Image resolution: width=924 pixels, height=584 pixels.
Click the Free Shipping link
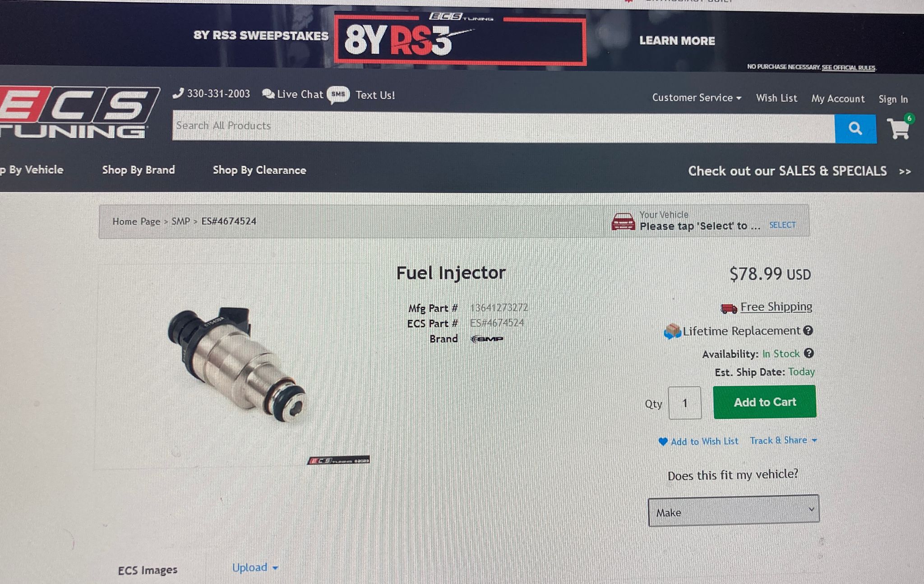[x=776, y=307]
